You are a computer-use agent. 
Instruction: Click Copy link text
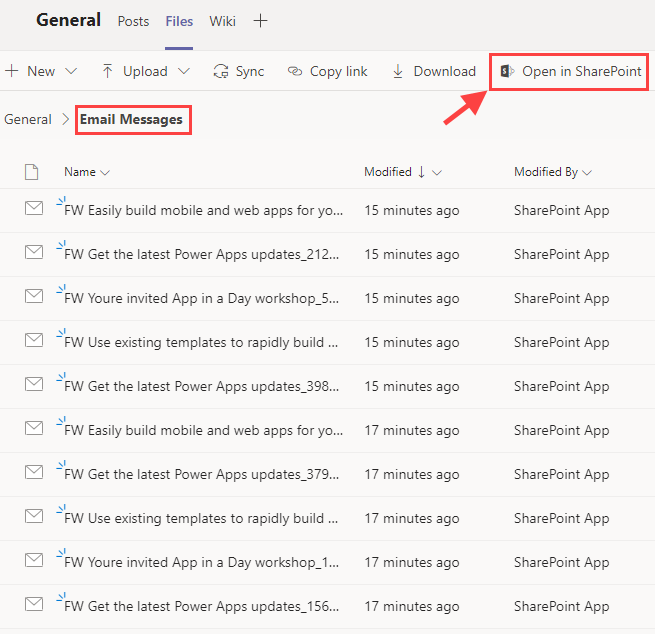click(339, 71)
